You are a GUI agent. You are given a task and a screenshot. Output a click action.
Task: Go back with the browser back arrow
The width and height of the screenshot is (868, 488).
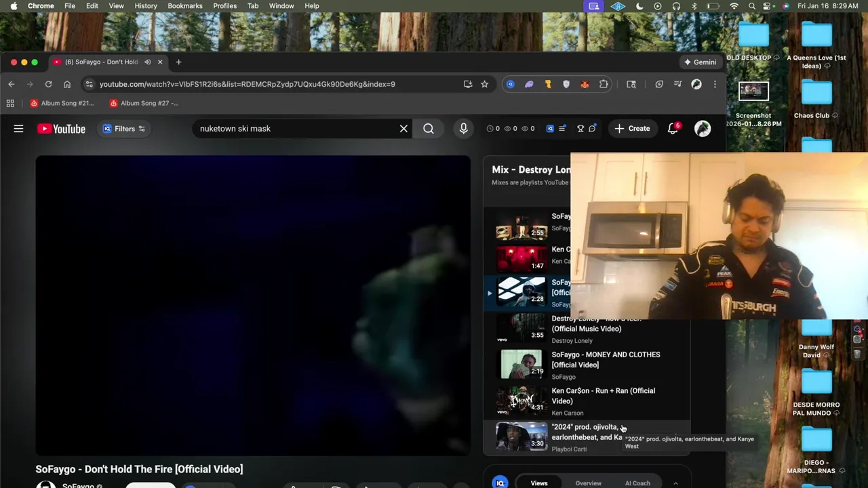[x=12, y=84]
